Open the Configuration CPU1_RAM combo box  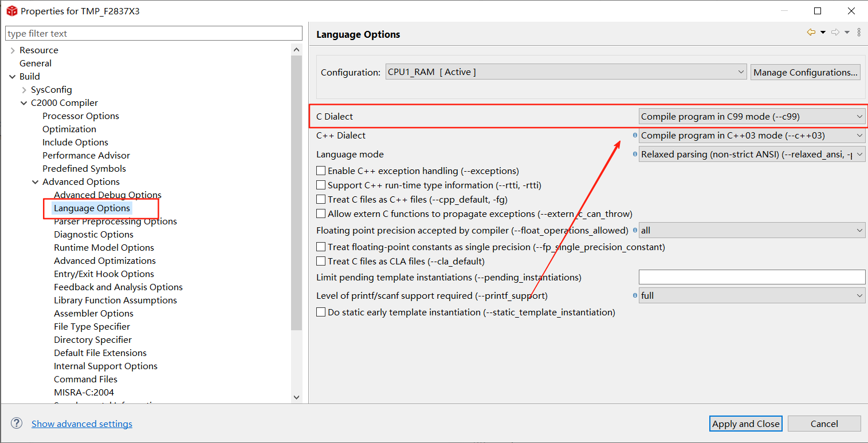pyautogui.click(x=565, y=72)
